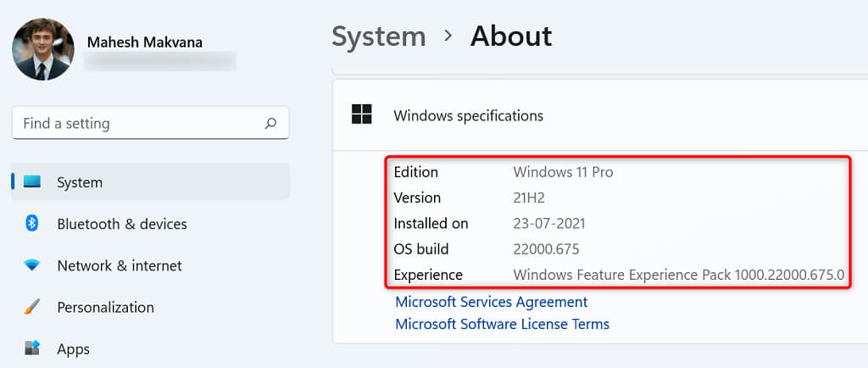This screenshot has width=868, height=368.
Task: Open the user profile avatar picture
Action: [43, 49]
